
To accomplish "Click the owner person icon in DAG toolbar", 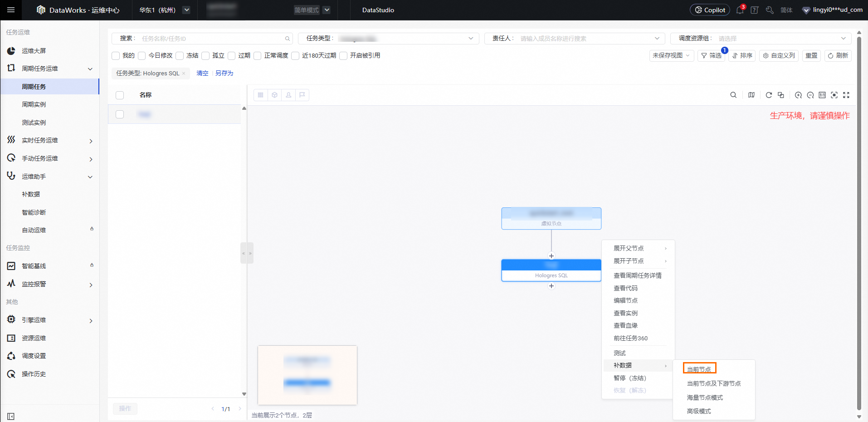I will (288, 95).
